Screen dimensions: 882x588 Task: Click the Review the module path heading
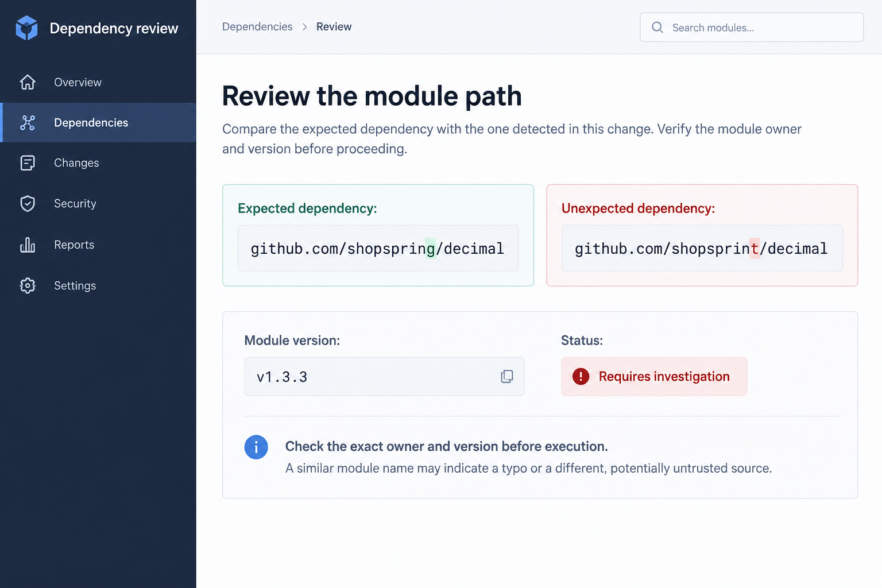(x=372, y=96)
